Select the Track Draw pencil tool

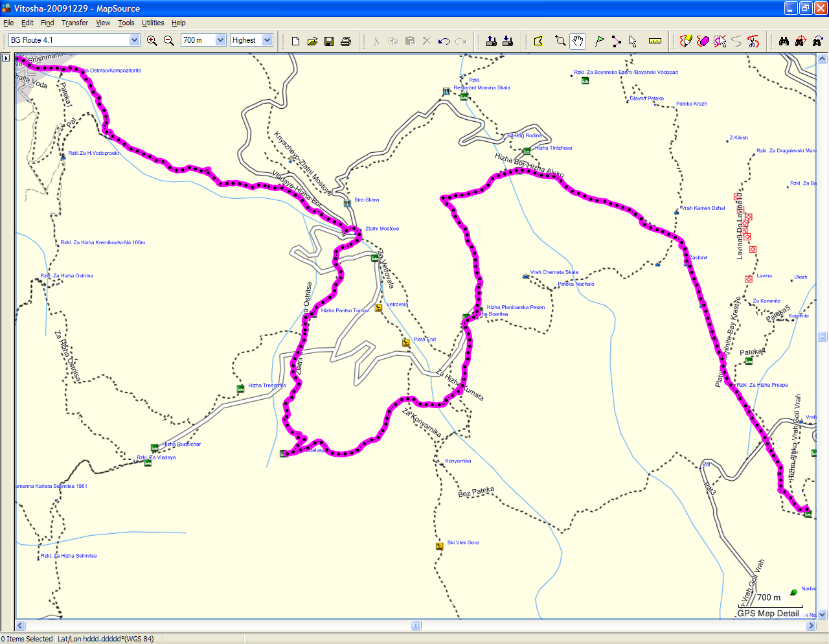click(686, 41)
